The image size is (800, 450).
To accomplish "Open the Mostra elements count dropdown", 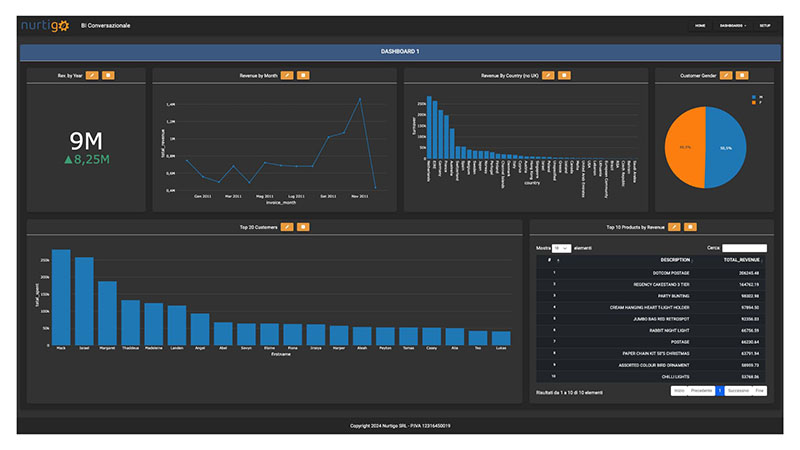I will point(562,248).
